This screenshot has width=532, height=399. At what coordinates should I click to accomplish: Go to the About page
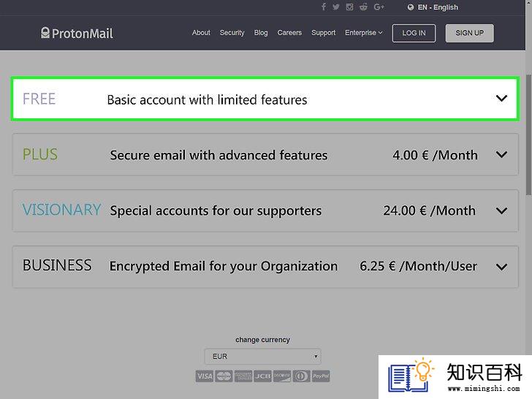201,33
